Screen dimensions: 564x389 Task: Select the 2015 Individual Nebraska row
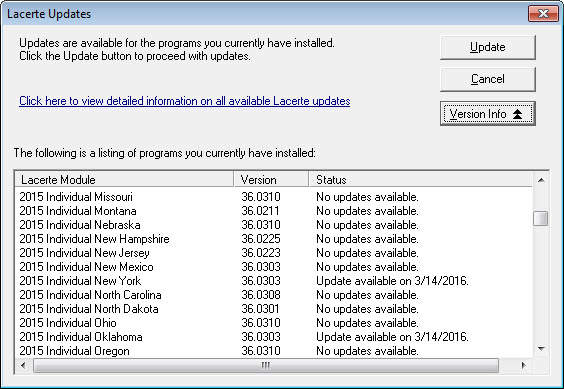[x=273, y=225]
